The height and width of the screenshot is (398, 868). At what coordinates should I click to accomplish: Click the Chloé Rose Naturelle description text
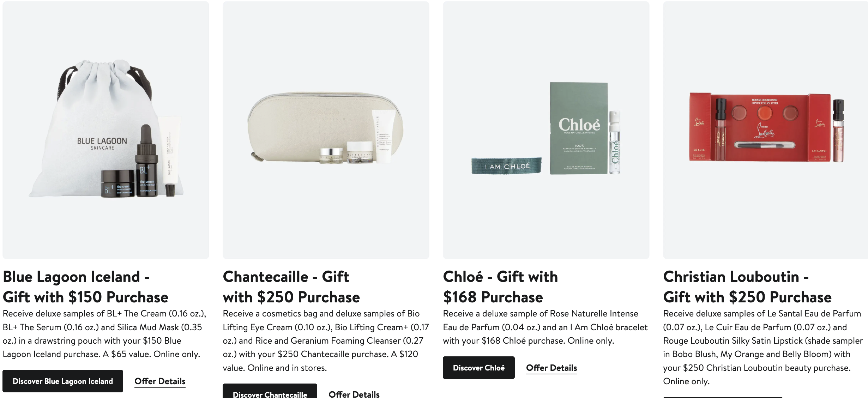pos(545,327)
